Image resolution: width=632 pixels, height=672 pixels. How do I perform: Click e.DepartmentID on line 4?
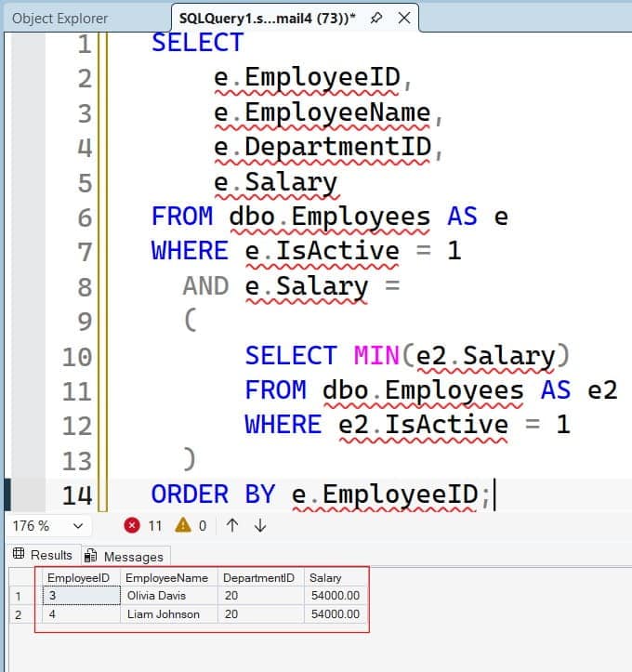323,148
